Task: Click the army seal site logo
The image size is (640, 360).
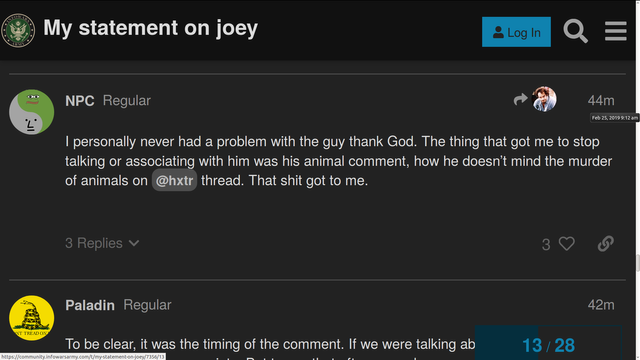Action: 18,30
